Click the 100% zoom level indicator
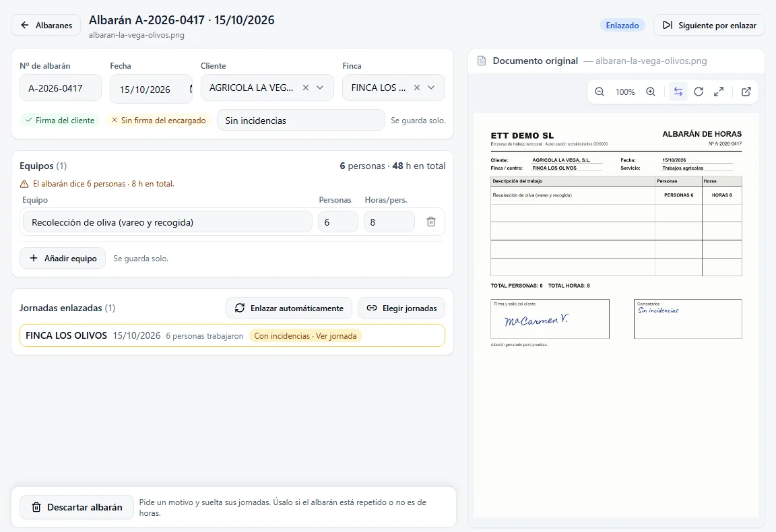Image resolution: width=776 pixels, height=532 pixels. coord(625,92)
